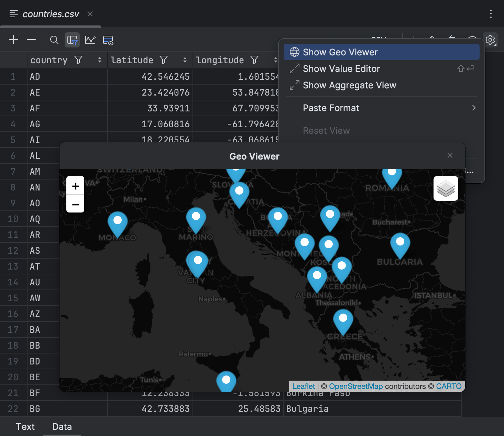Switch to the Text tab
Image resolution: width=504 pixels, height=436 pixels.
pos(25,427)
